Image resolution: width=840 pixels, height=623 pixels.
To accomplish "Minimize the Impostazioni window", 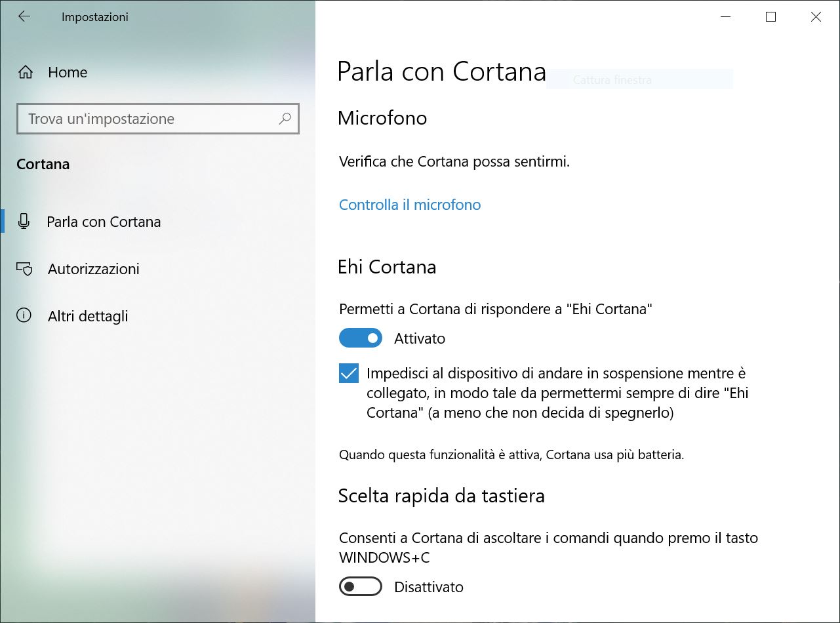I will point(726,17).
